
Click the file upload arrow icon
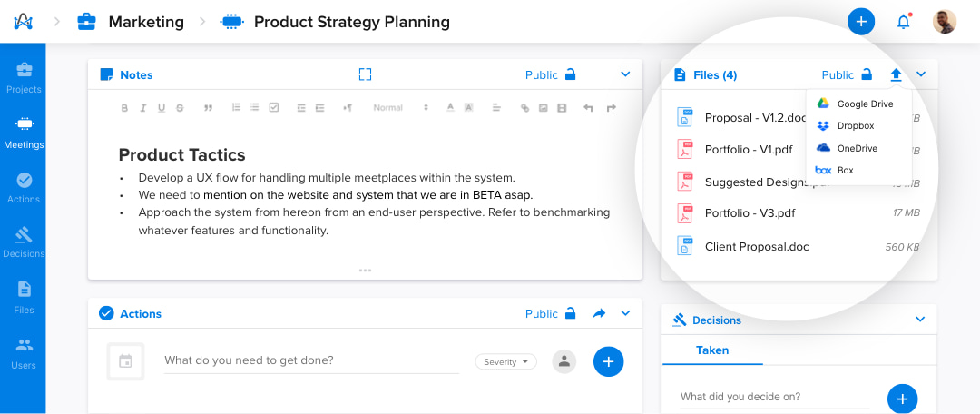(897, 75)
